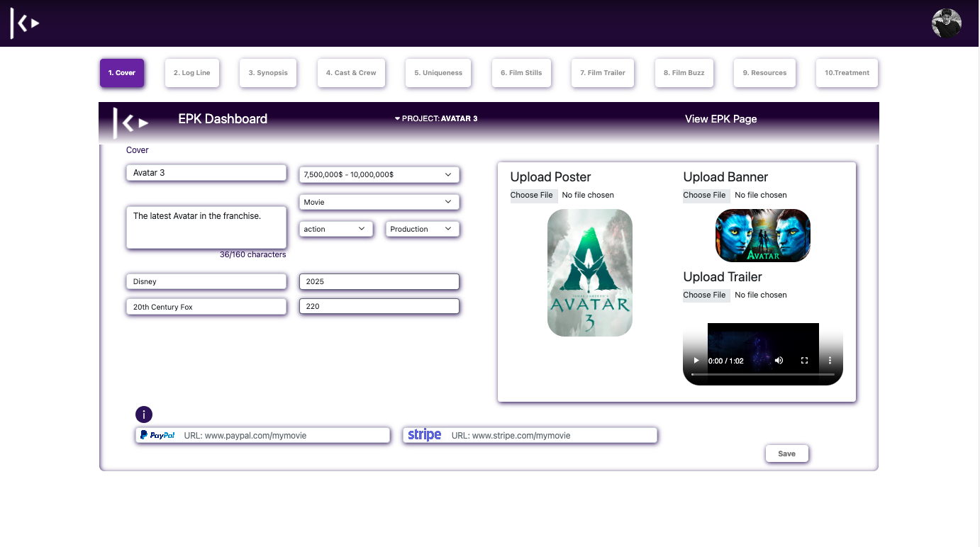The height and width of the screenshot is (547, 980).
Task: Switch to the 8. Film Buzz tab
Action: pos(684,73)
